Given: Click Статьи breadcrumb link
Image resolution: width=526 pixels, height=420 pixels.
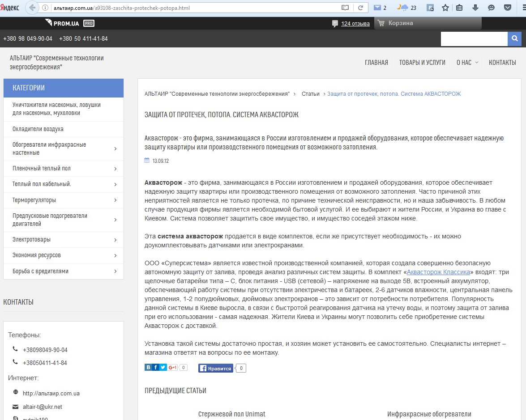Looking at the screenshot, I should coord(310,94).
